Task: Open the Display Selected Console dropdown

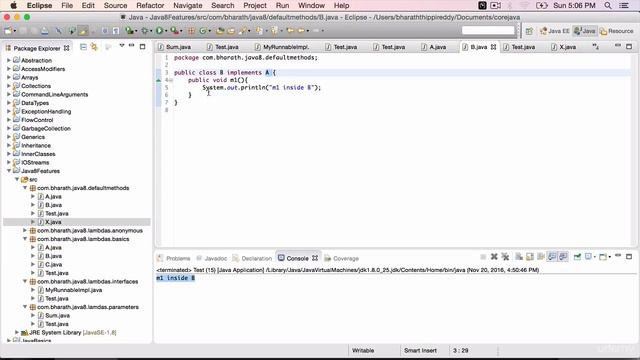Action: tap(595, 257)
